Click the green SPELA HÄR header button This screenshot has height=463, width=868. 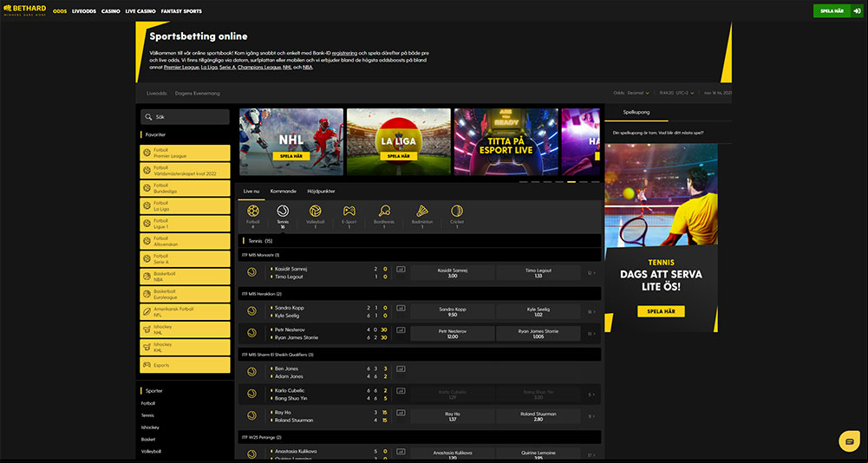click(832, 11)
